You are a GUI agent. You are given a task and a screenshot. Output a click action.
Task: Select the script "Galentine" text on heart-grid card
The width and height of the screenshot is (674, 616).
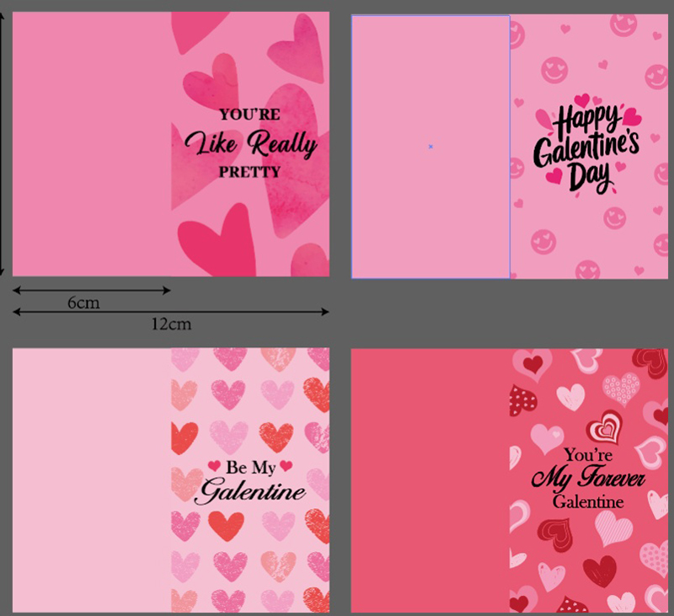[x=250, y=492]
